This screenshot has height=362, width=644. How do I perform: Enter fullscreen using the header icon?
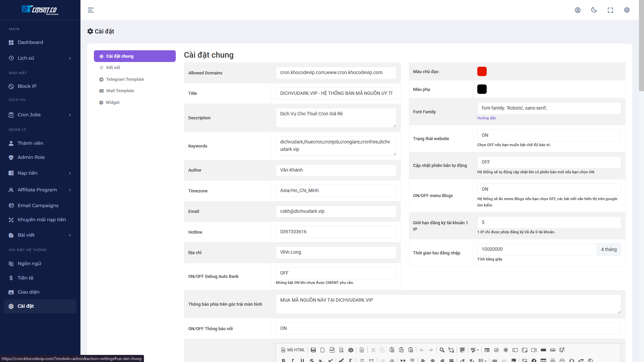[x=610, y=10]
